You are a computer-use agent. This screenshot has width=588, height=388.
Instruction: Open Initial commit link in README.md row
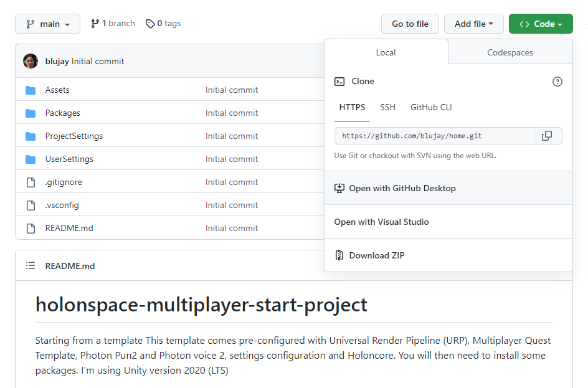[x=231, y=229]
